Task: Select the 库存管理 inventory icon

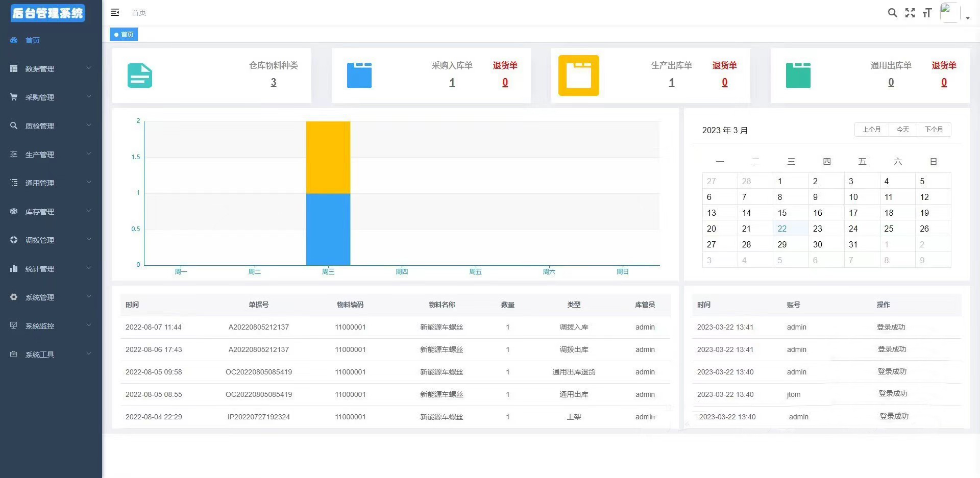Action: [13, 211]
